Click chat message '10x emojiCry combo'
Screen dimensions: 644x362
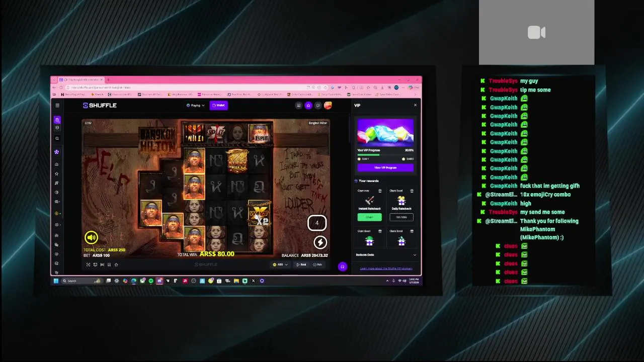tap(545, 195)
